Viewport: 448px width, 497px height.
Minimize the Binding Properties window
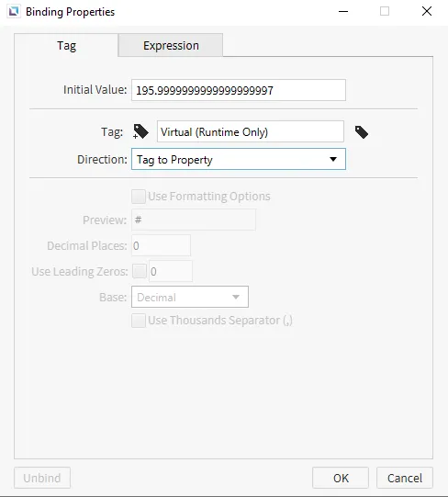click(343, 12)
